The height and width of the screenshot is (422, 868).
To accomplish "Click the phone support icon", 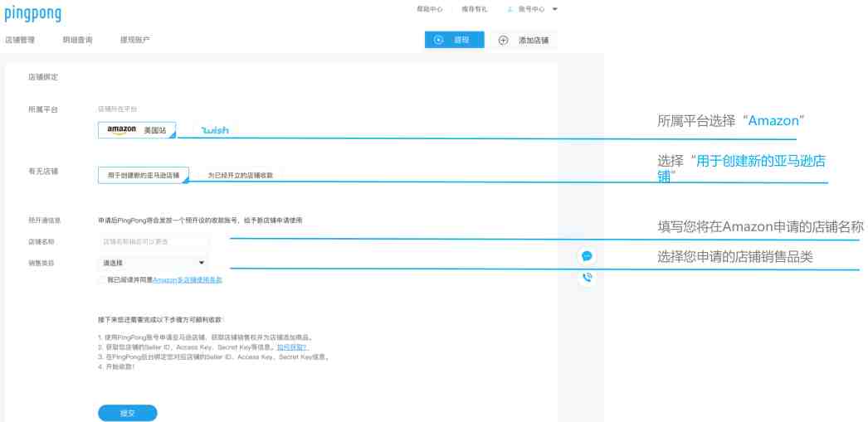I will tap(587, 277).
